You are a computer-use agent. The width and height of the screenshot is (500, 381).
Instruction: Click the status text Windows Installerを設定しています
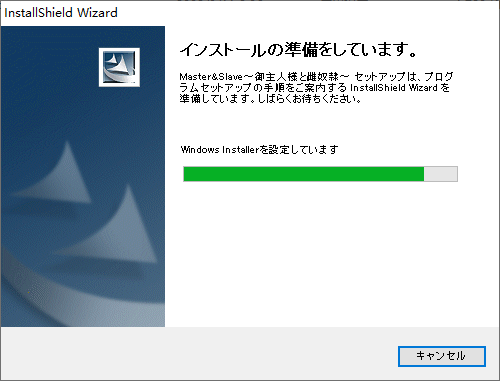pos(259,149)
